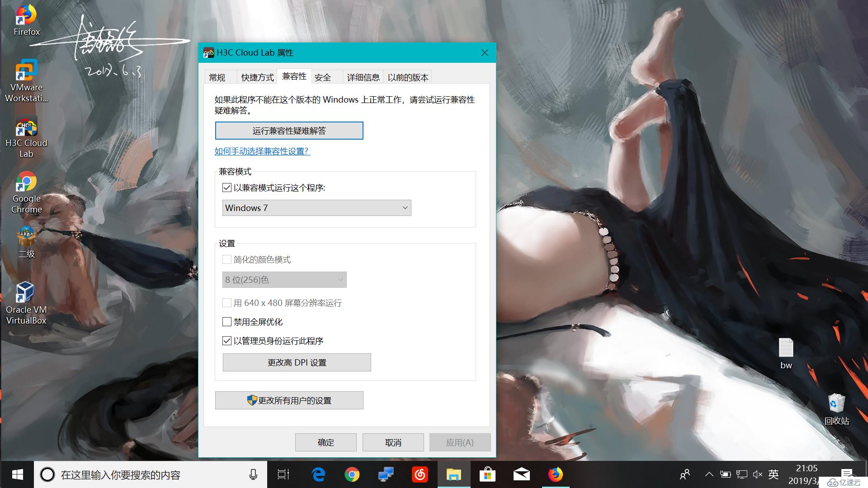The image size is (868, 488).
Task: Toggle the 英 input method indicator
Action: (x=774, y=474)
